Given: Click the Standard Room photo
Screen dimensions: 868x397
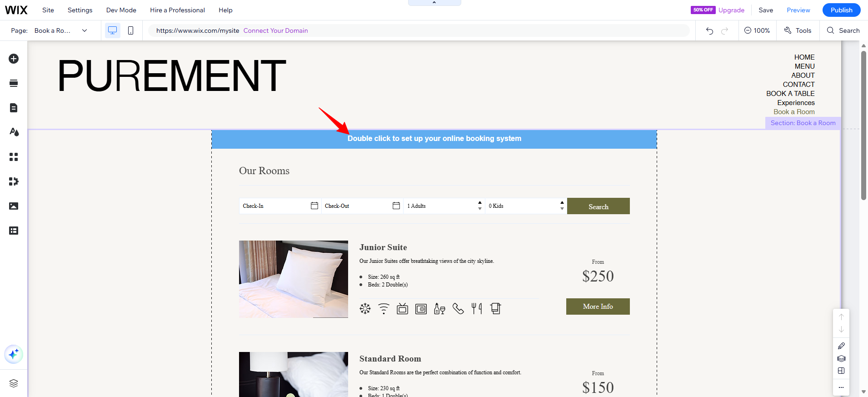Looking at the screenshot, I should click(294, 374).
